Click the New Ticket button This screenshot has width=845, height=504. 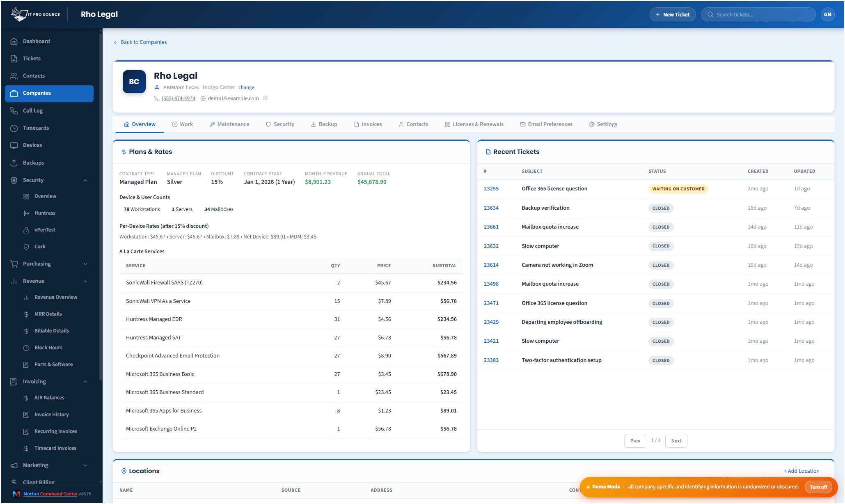pos(672,14)
